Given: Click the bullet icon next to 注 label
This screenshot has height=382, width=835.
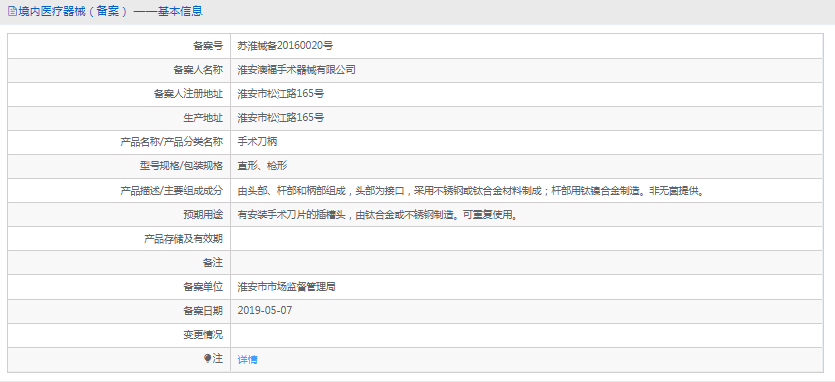Looking at the screenshot, I should [x=208, y=359].
